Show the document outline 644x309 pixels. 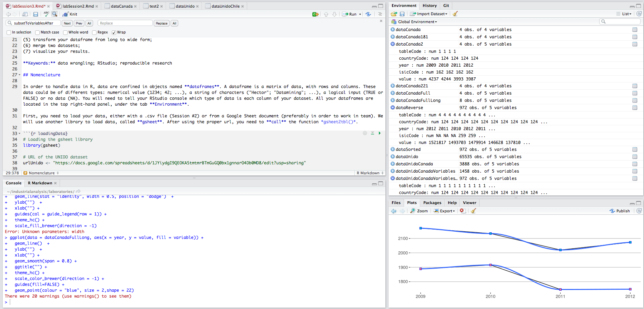pos(380,14)
